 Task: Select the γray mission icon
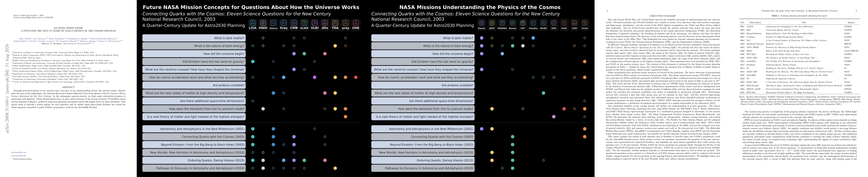point(345,23)
